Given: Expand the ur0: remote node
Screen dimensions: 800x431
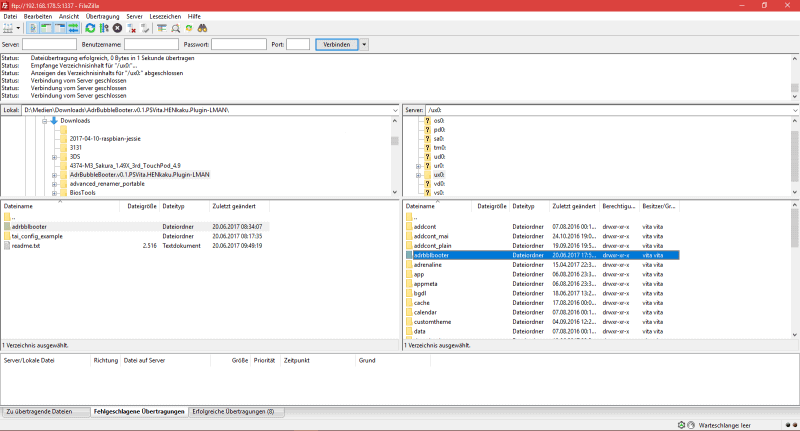Looking at the screenshot, I should (418, 166).
